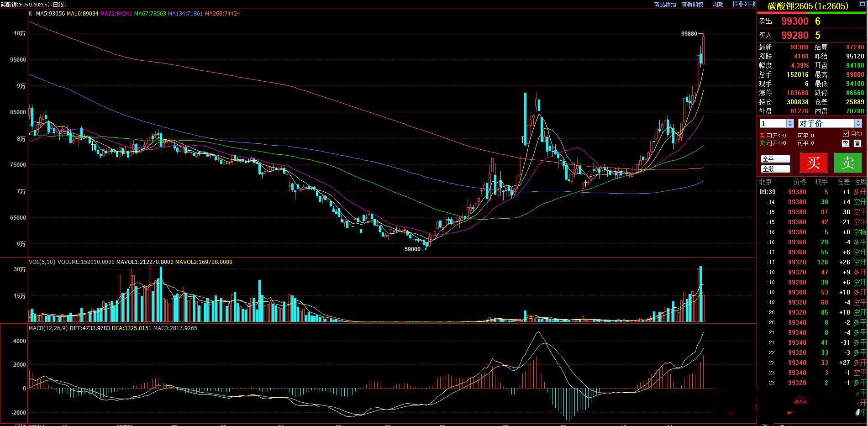
Task: Click the MA67:78563 indicator label
Action: [x=150, y=14]
